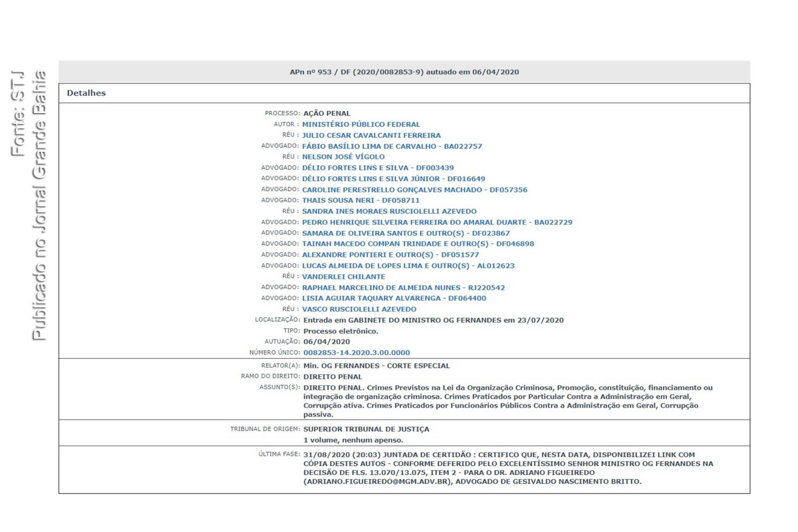Click SAMARA DE OLIVEIRA SANTOS E OUTRO(S)

(x=406, y=233)
